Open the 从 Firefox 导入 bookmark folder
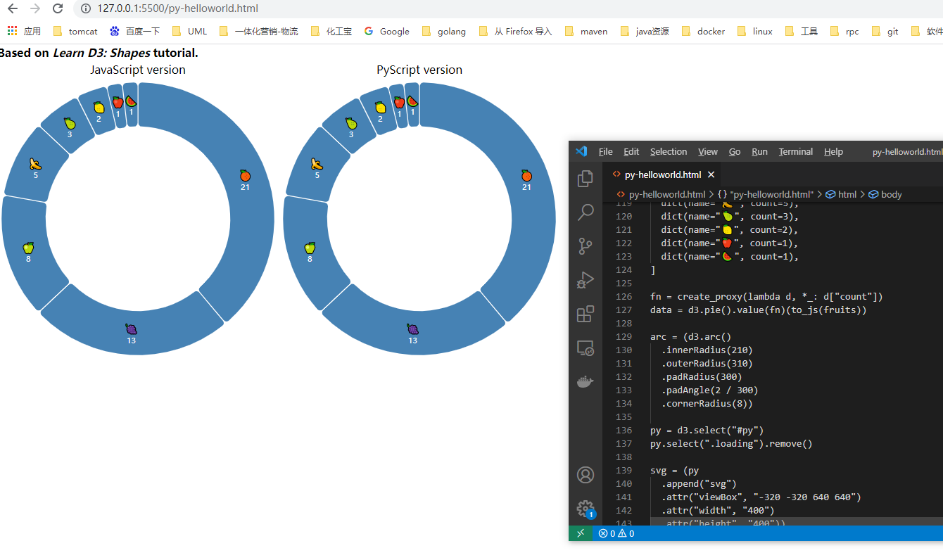 pyautogui.click(x=516, y=31)
